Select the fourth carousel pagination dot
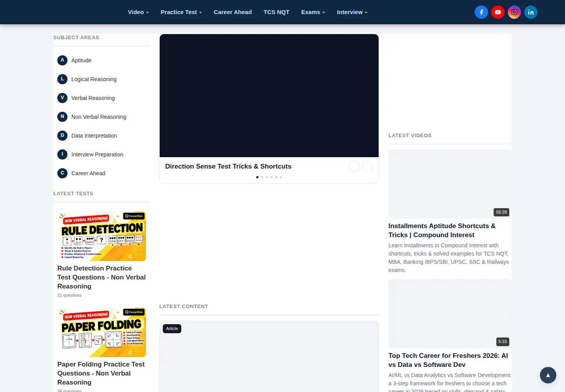The width and height of the screenshot is (565, 392). (272, 177)
